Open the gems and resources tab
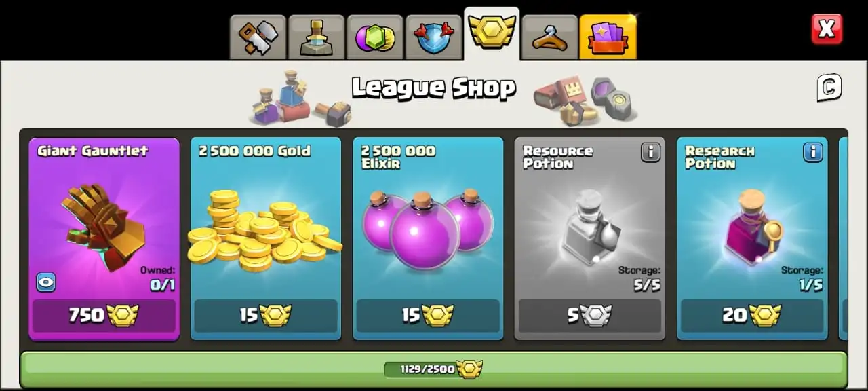 coord(375,37)
